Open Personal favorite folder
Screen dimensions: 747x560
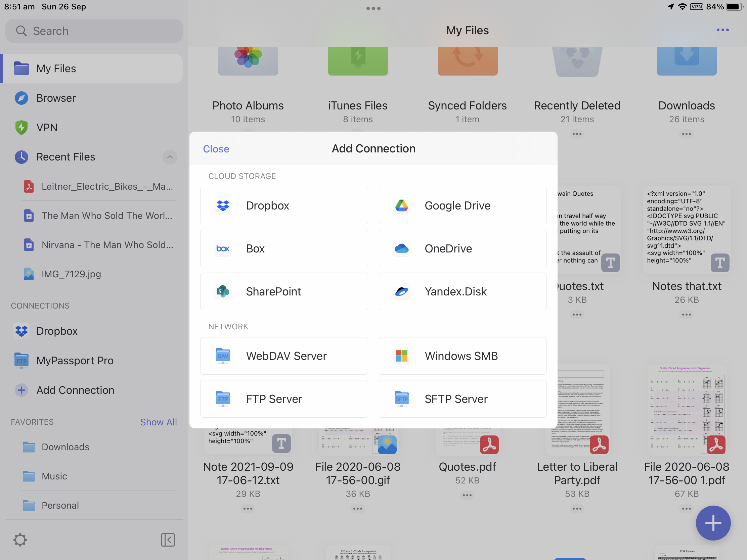pos(99,505)
